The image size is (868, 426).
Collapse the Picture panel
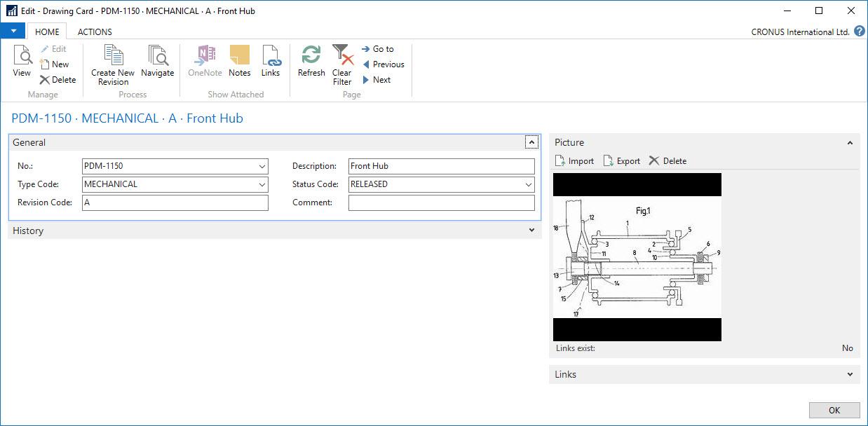tap(850, 143)
